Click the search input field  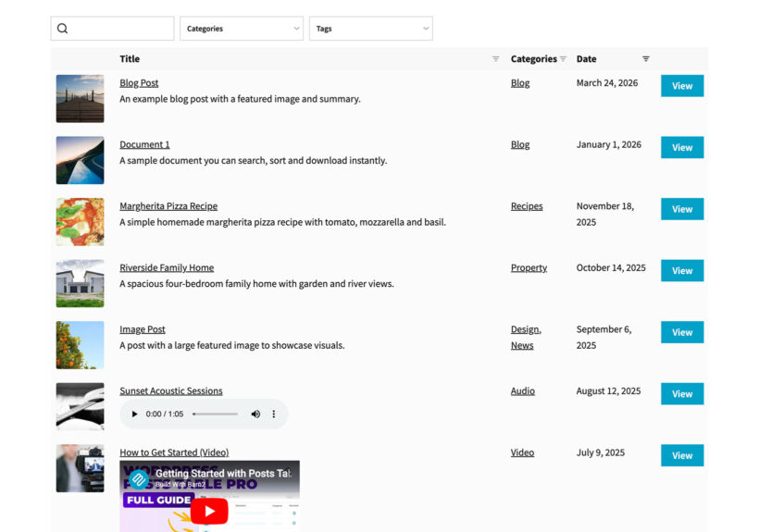(x=112, y=29)
